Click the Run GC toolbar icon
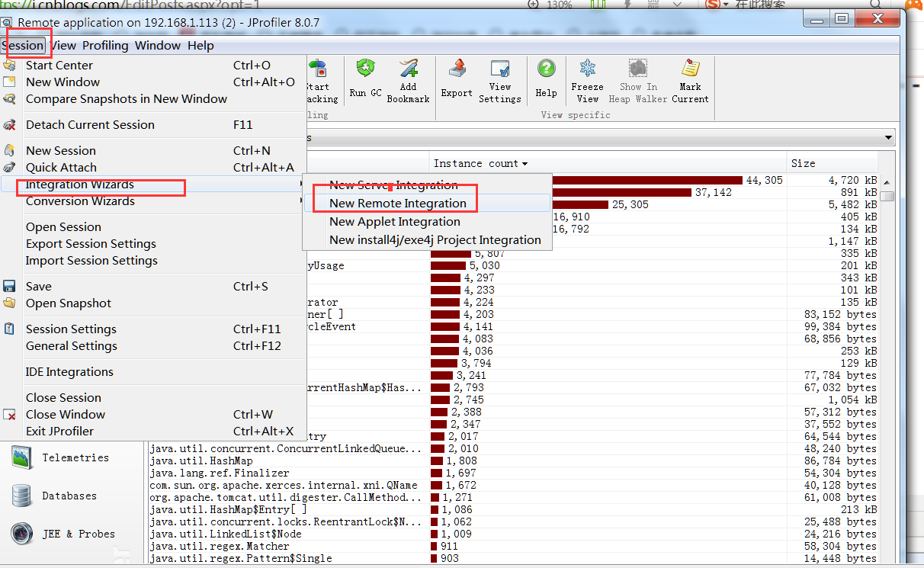The width and height of the screenshot is (924, 568). (366, 69)
